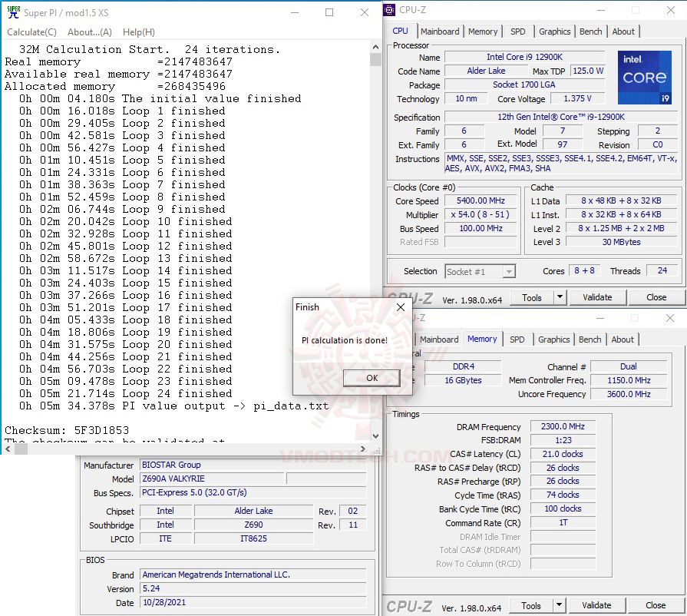Select About tab in lower CPU-Z window
The image size is (687, 616).
(623, 339)
